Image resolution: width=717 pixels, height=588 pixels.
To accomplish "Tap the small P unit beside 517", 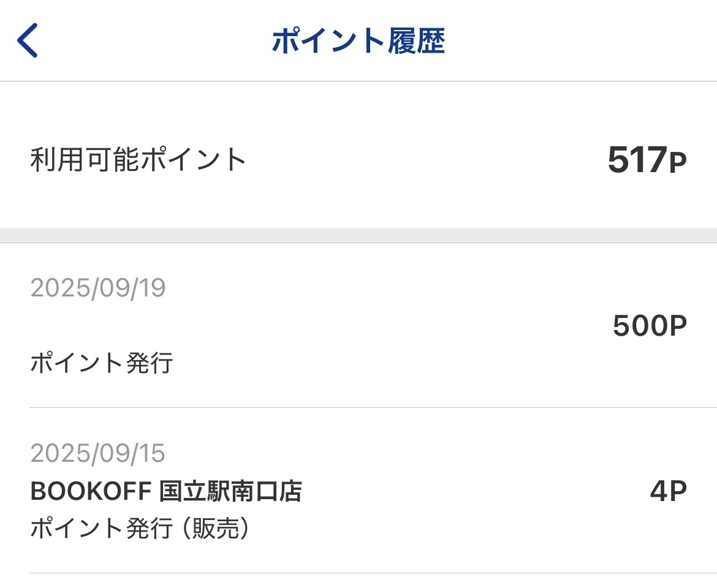I will tap(677, 163).
